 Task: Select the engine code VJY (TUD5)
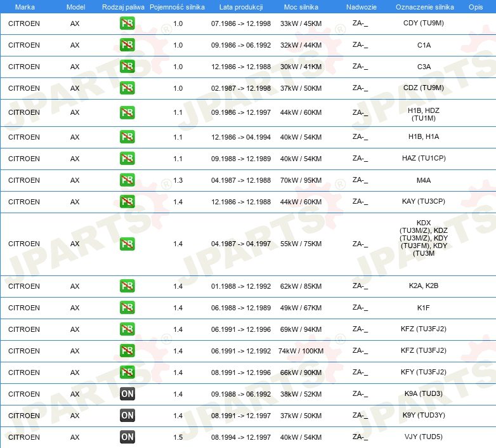(424, 437)
